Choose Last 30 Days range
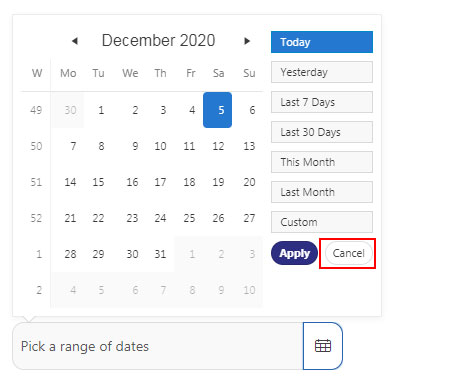 point(322,132)
